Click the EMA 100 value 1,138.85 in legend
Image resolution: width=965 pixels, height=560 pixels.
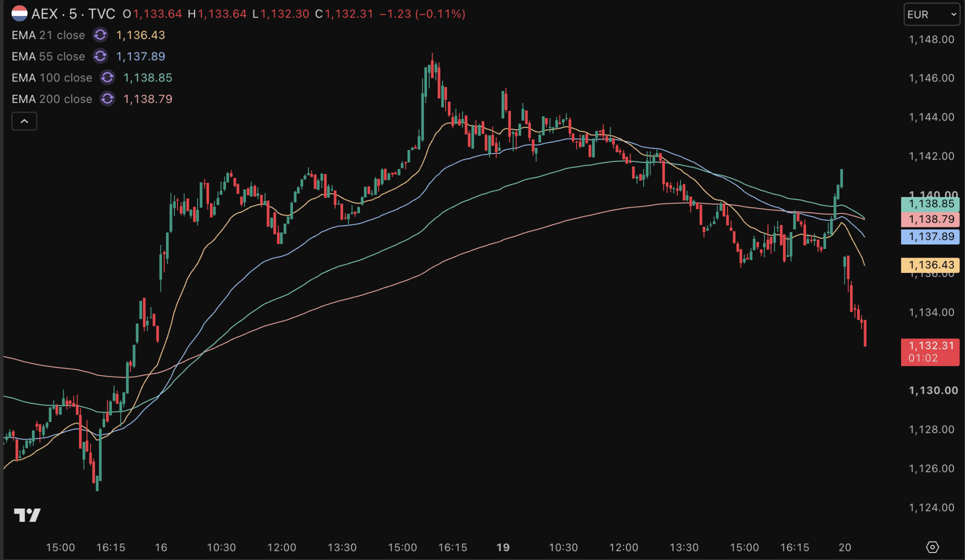(x=147, y=77)
